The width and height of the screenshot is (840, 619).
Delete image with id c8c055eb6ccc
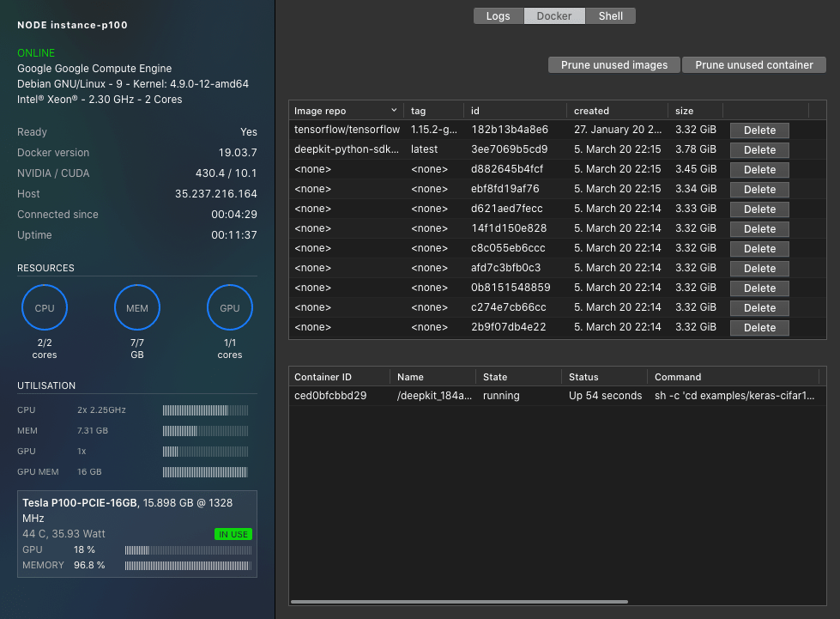[759, 249]
